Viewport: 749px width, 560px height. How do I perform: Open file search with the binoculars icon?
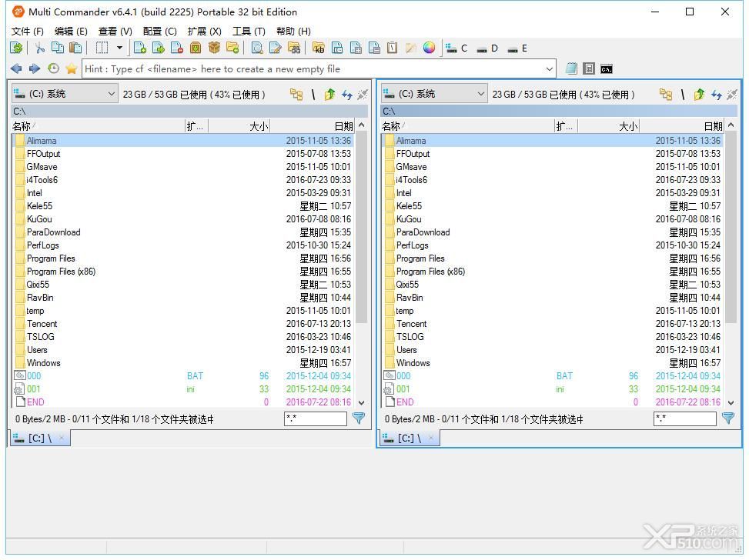(x=294, y=48)
